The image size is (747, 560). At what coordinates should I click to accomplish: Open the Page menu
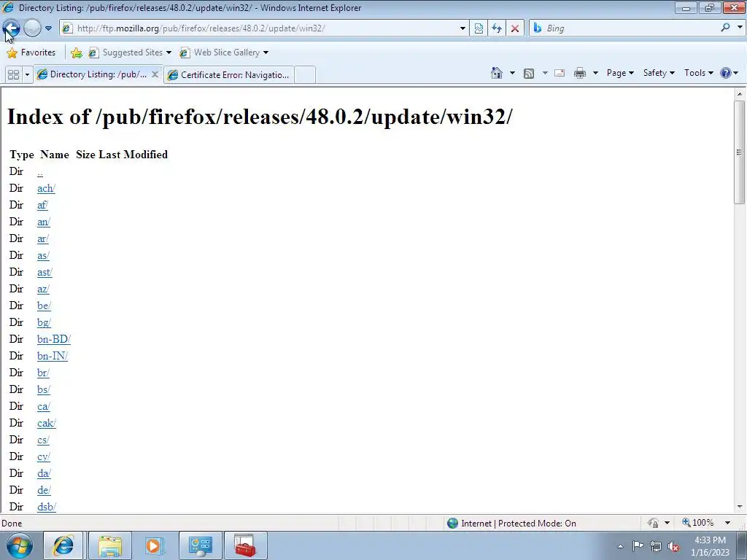[620, 73]
